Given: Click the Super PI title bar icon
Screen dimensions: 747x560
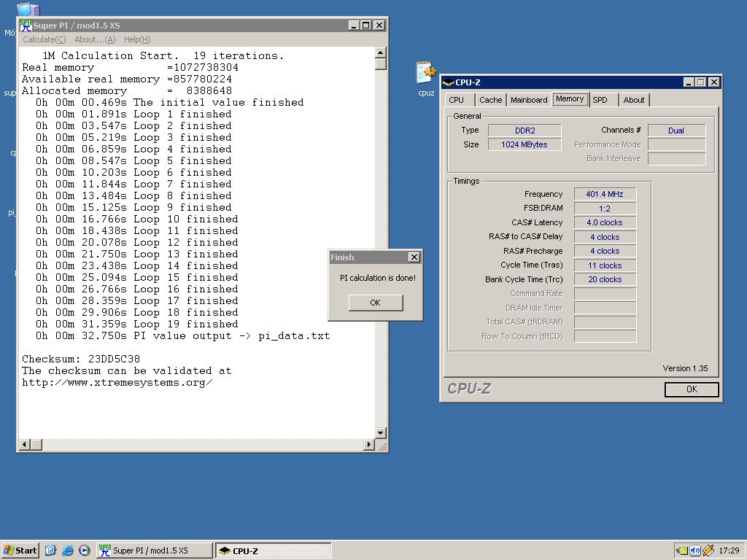Looking at the screenshot, I should click(x=26, y=26).
